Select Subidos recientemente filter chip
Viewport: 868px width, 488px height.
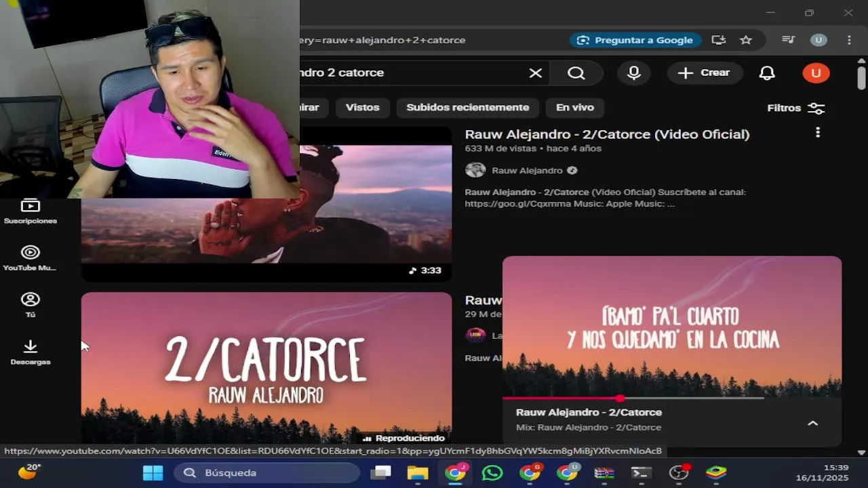pyautogui.click(x=467, y=107)
